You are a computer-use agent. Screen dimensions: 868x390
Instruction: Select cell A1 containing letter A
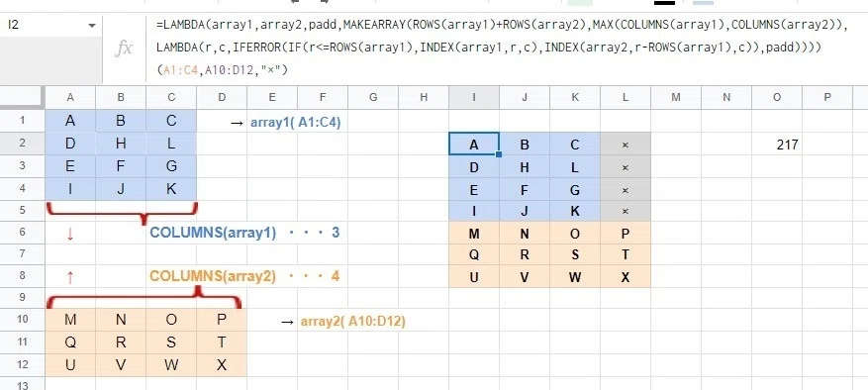point(70,121)
